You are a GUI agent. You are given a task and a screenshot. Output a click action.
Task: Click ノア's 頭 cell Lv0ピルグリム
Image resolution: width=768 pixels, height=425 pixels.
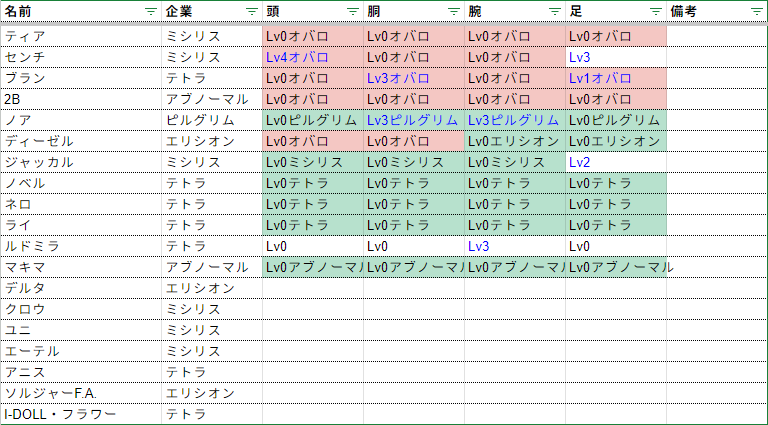[312, 120]
